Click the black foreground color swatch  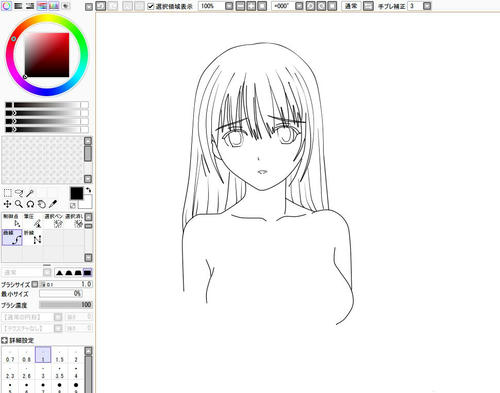[x=76, y=193]
